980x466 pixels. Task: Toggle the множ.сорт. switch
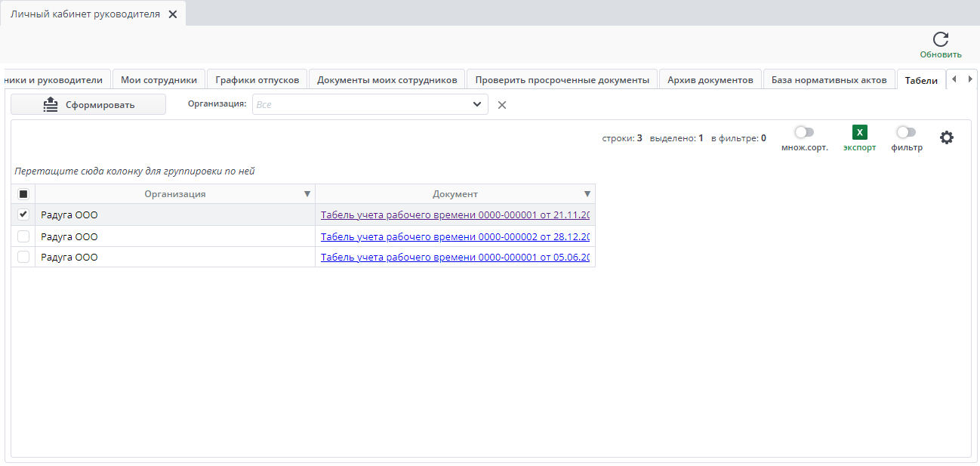click(804, 132)
